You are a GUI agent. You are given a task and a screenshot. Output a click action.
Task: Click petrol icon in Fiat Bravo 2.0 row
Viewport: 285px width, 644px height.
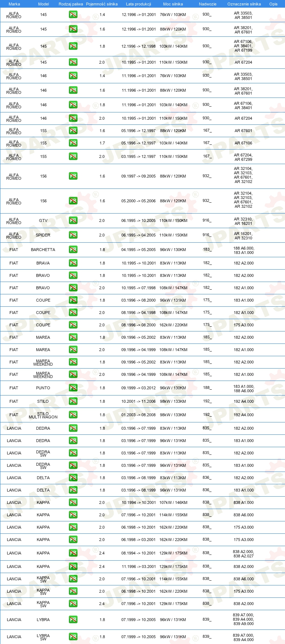pyautogui.click(x=73, y=288)
